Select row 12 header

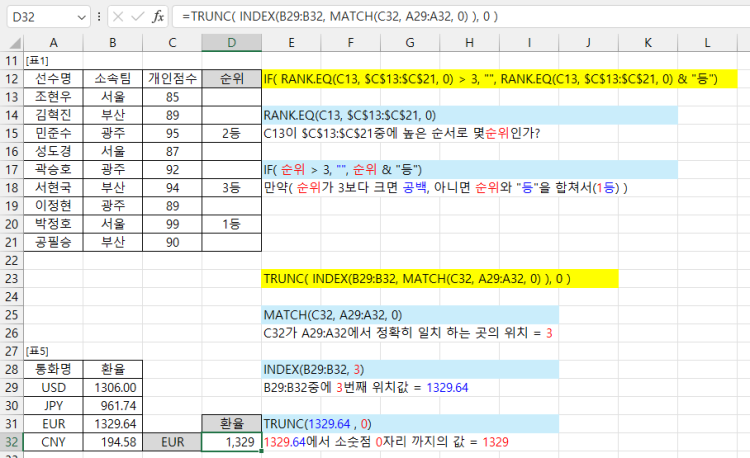pyautogui.click(x=12, y=79)
